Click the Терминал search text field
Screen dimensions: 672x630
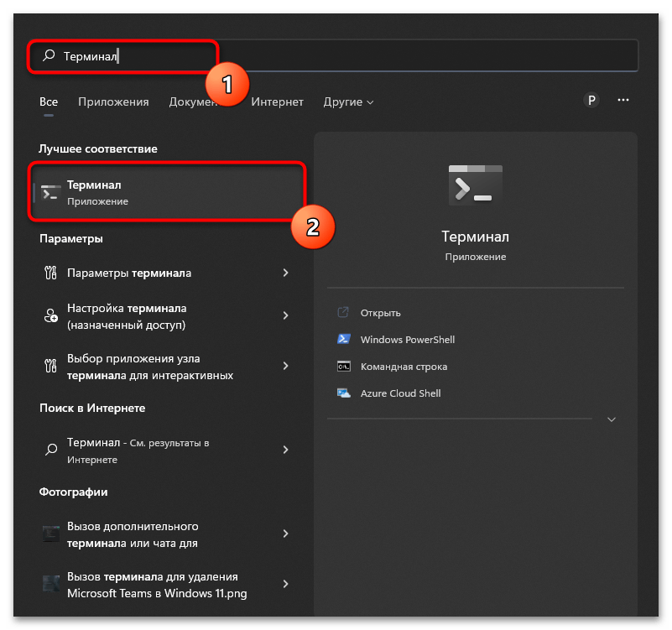333,55
